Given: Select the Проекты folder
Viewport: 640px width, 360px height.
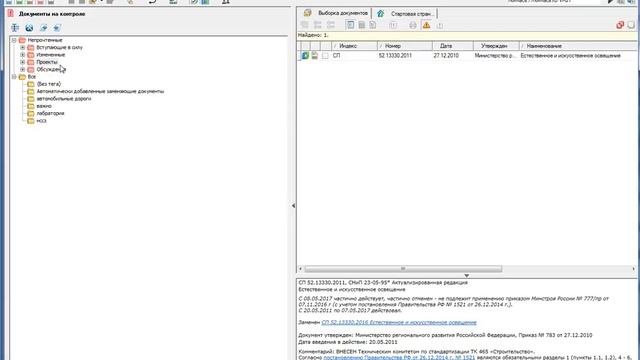Looking at the screenshot, I should (x=47, y=62).
